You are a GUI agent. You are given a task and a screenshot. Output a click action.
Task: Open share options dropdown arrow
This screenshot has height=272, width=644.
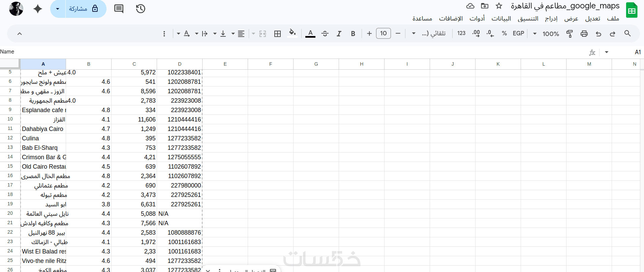click(58, 9)
